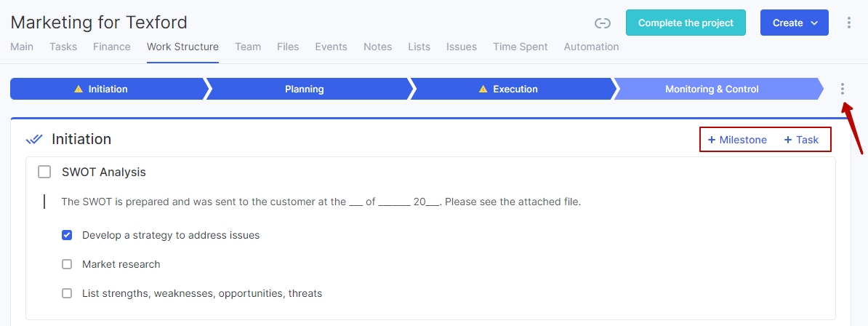Viewport: 868px width, 326px height.
Task: Click the warning icon on the Initiation stage
Action: (x=79, y=89)
